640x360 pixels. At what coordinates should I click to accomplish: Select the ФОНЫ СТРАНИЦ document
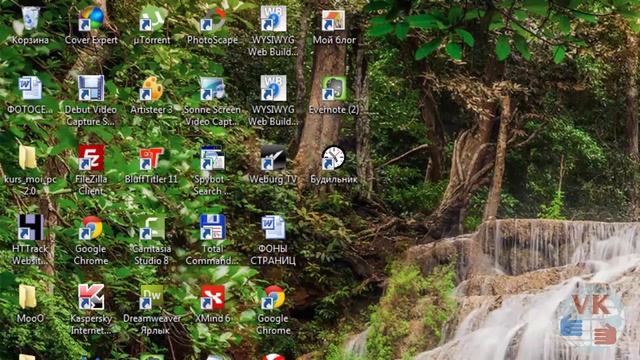(x=273, y=228)
